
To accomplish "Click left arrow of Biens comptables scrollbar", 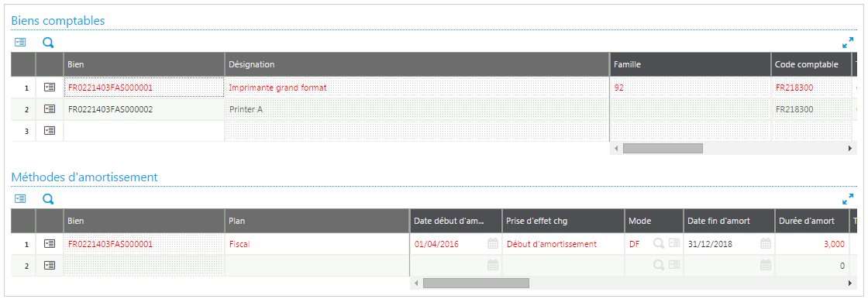I will [615, 149].
